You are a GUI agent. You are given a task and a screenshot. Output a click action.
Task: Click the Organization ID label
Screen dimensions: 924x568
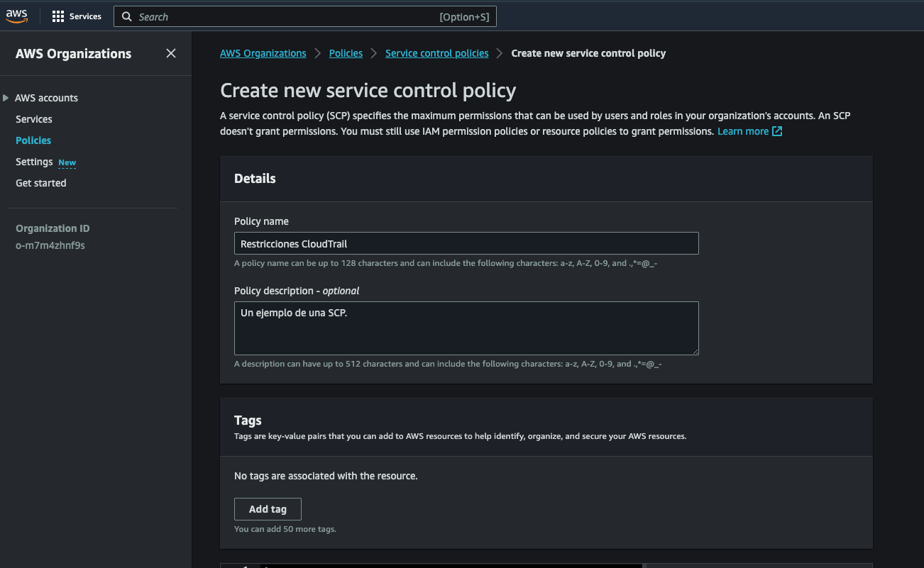pos(53,228)
